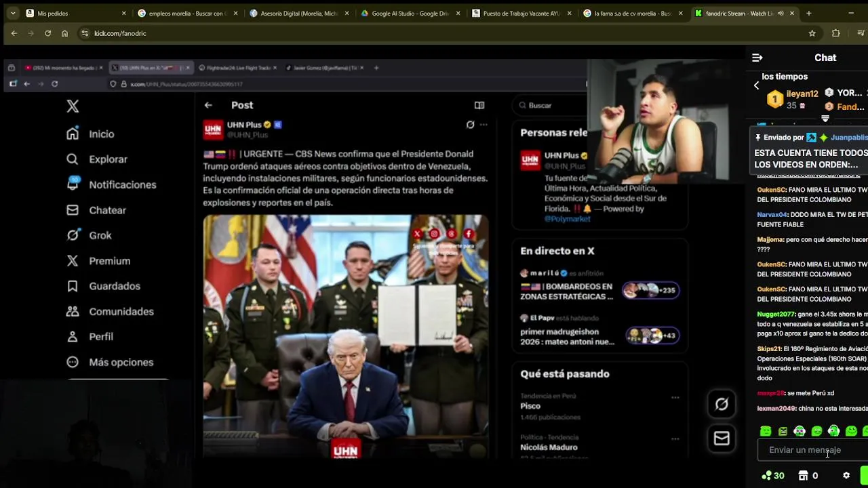Viewport: 868px width, 488px height.
Task: Click the Guardados bookmark icon
Action: click(x=73, y=286)
